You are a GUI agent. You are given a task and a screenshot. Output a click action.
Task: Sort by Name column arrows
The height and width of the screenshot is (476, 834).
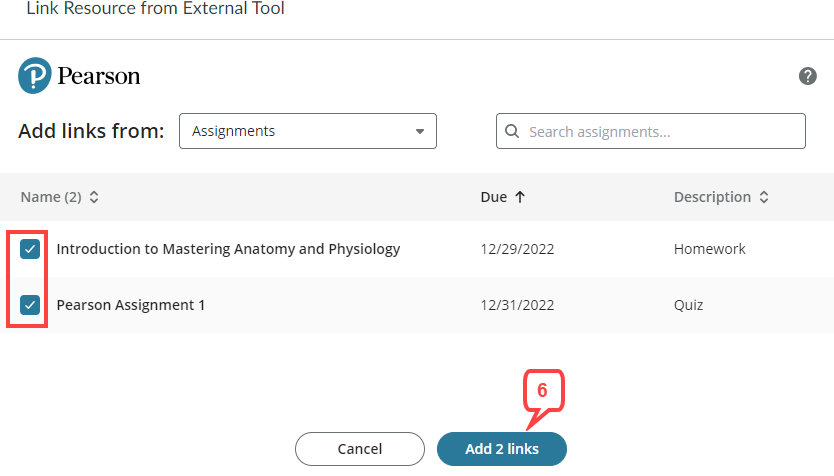pos(94,197)
